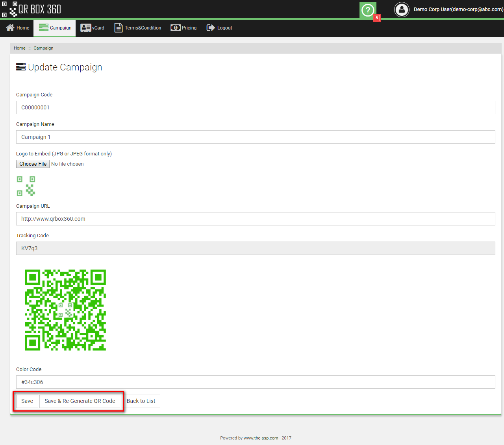Click the 'Update Campaign' heading text

pos(65,67)
